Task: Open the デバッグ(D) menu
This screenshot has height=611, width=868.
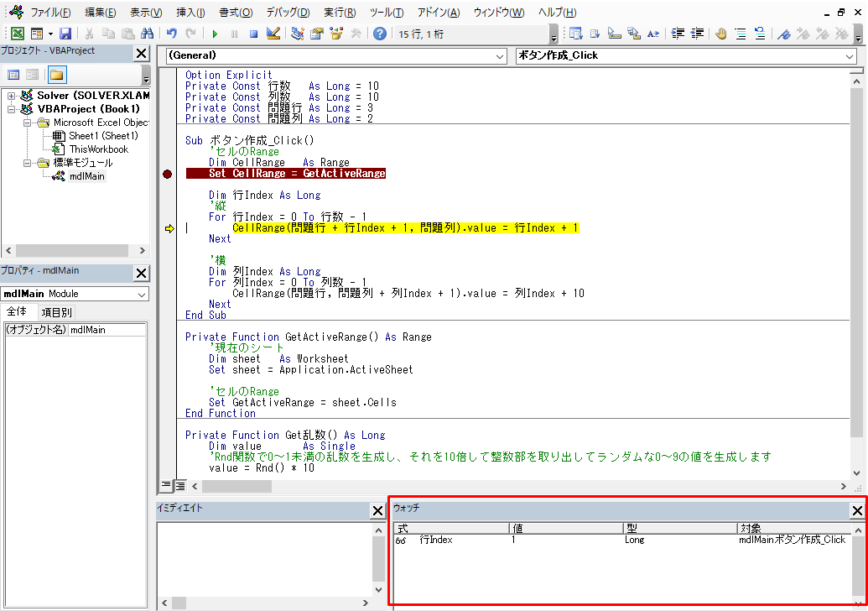Action: pyautogui.click(x=288, y=13)
